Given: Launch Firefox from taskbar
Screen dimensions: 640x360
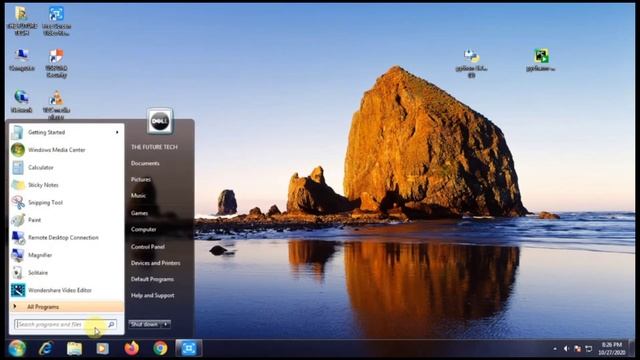Looking at the screenshot, I should click(x=131, y=349).
